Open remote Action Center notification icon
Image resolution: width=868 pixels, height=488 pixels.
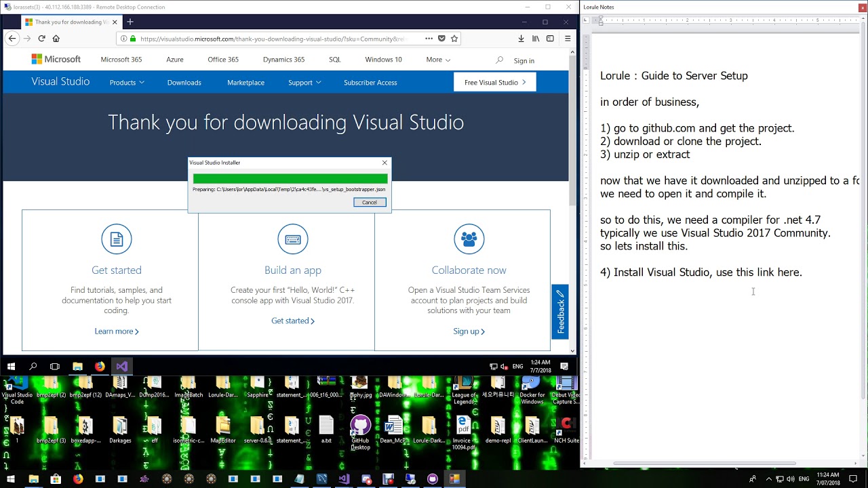[x=564, y=367]
